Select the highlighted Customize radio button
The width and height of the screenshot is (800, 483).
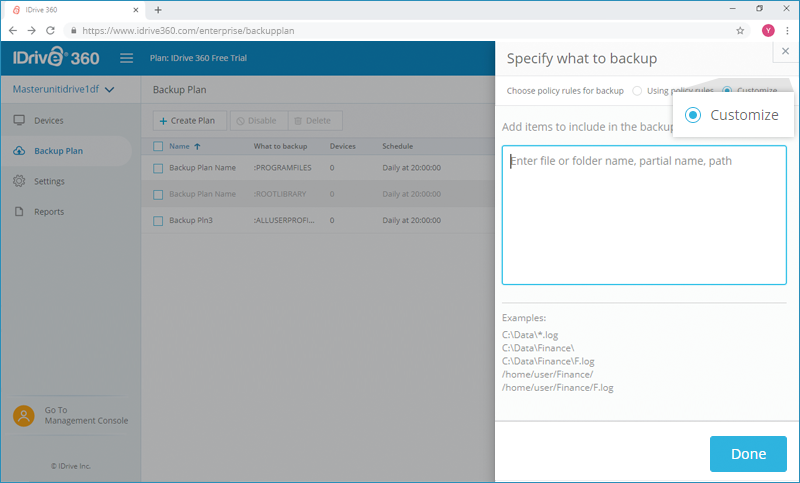tap(693, 115)
